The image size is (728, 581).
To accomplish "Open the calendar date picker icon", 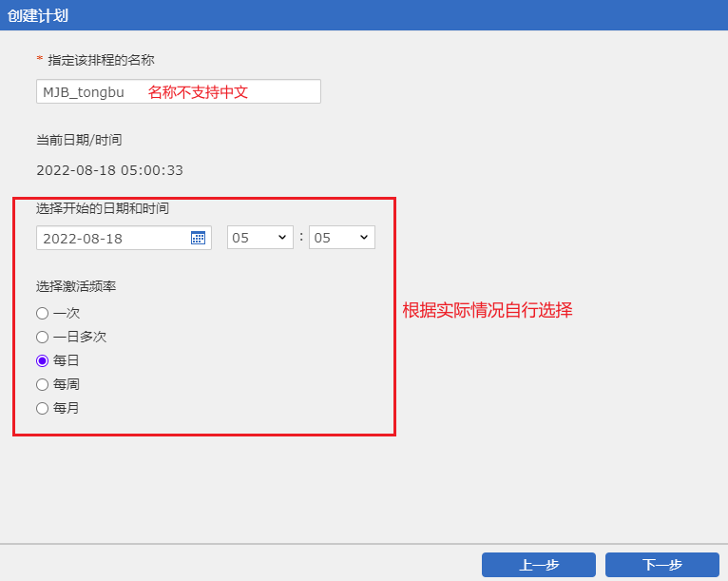I will [198, 238].
